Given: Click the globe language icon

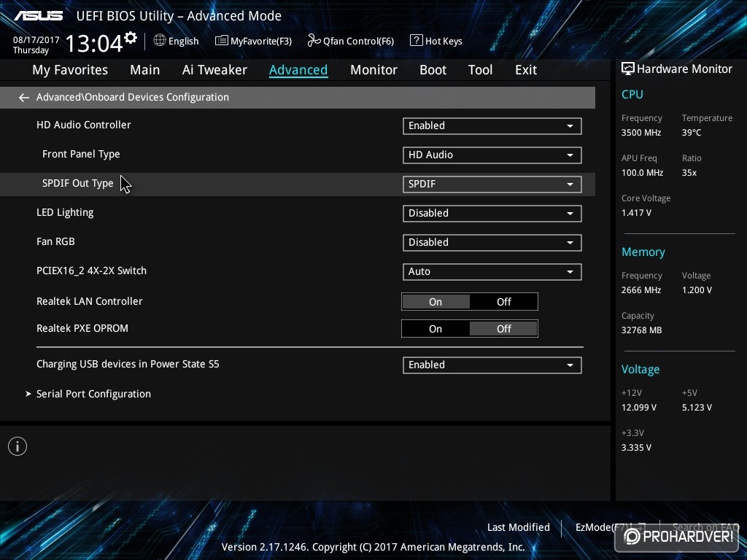Looking at the screenshot, I should pos(160,41).
